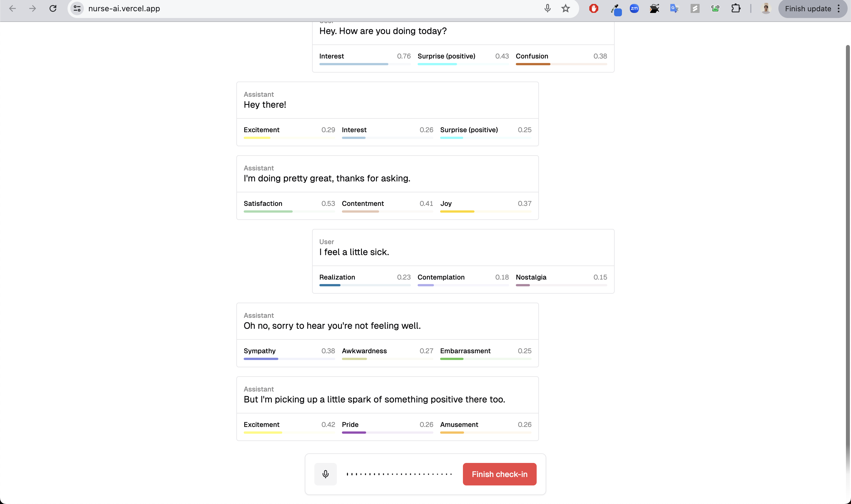Viewport: 851px width, 504px height.
Task: Click the address bar URL nurse-ai.vercel.app
Action: click(124, 8)
